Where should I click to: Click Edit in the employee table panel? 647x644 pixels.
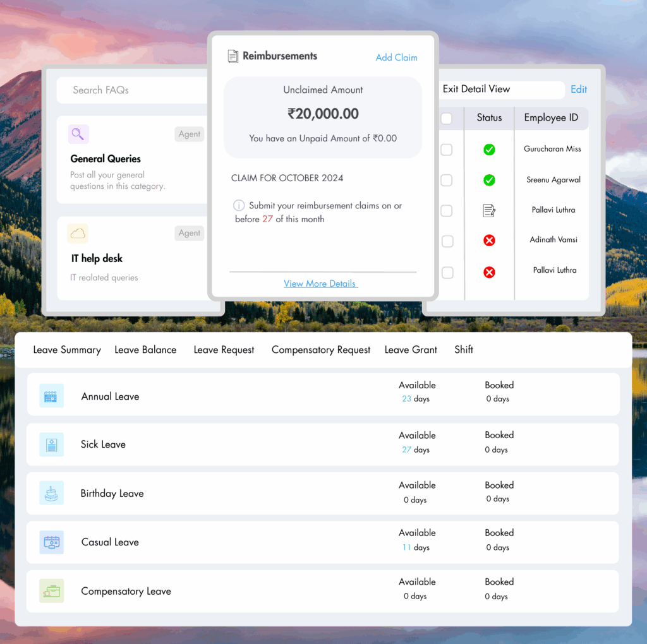click(x=579, y=89)
